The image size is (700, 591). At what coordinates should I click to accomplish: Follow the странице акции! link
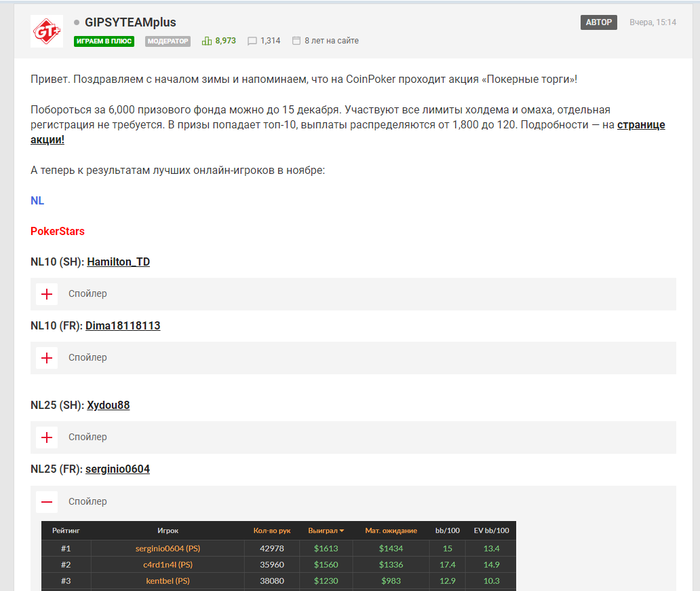[x=641, y=125]
